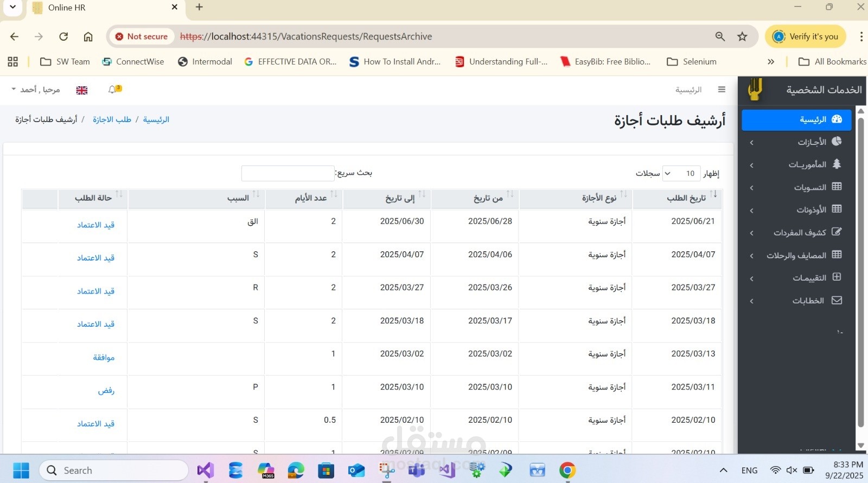
Task: Go back with browser back arrow
Action: [15, 36]
